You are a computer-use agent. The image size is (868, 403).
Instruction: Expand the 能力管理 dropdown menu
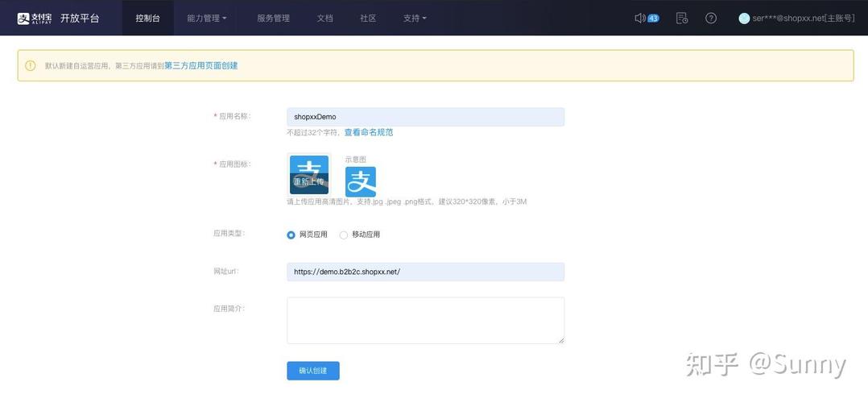pyautogui.click(x=206, y=18)
